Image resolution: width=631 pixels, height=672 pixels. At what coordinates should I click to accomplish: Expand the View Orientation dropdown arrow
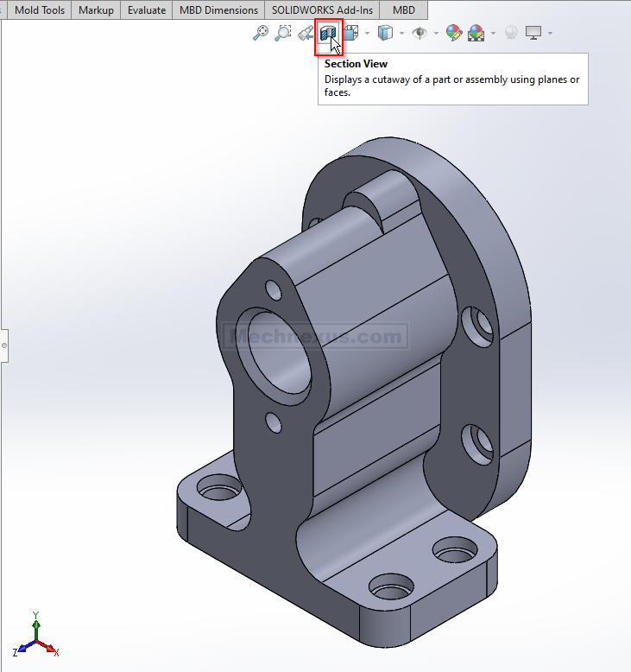coord(368,34)
